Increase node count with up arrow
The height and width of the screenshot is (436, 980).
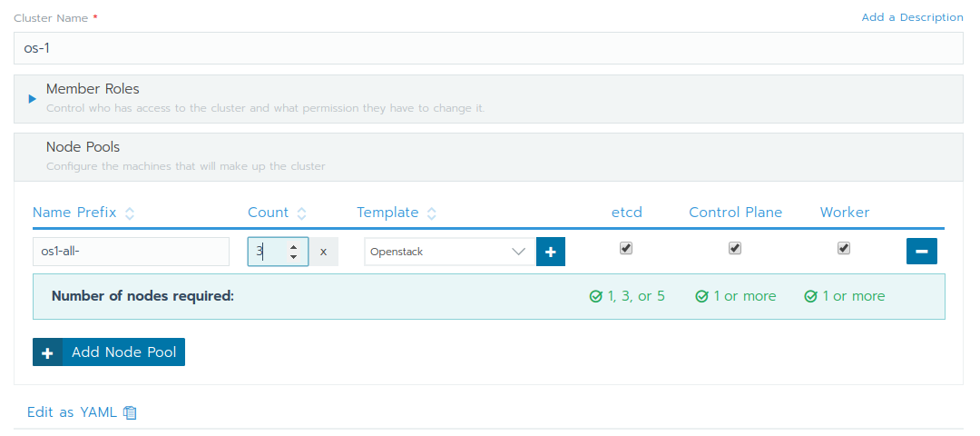tap(293, 247)
